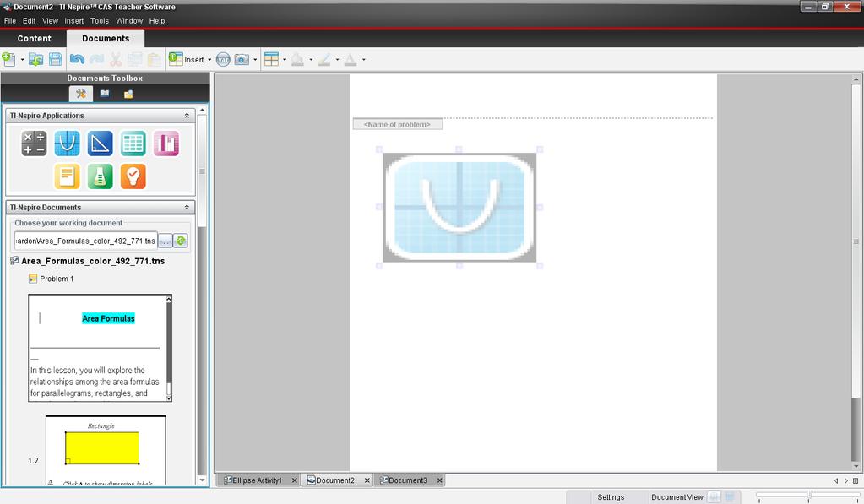Screen dimensions: 864x504
Task: Open the Content Explorer folder tab
Action: point(129,94)
